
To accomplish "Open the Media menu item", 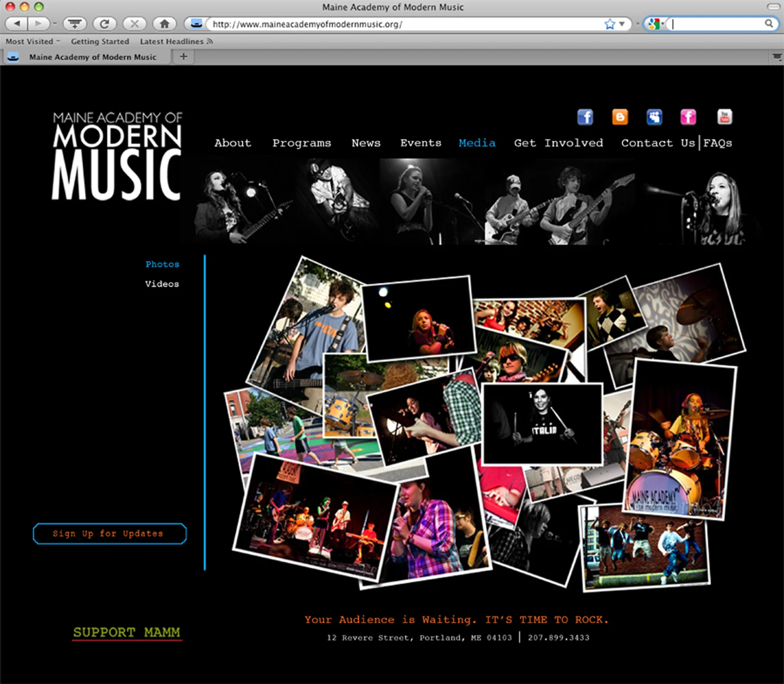I will (477, 143).
